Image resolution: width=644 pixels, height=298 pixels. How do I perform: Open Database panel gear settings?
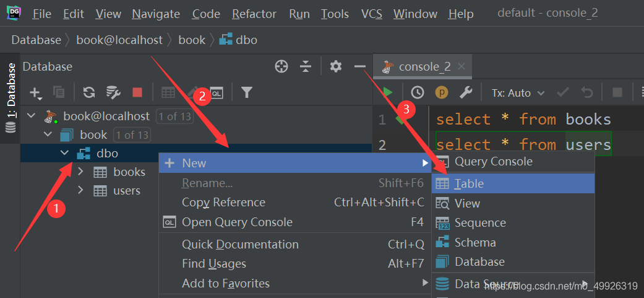coord(336,66)
